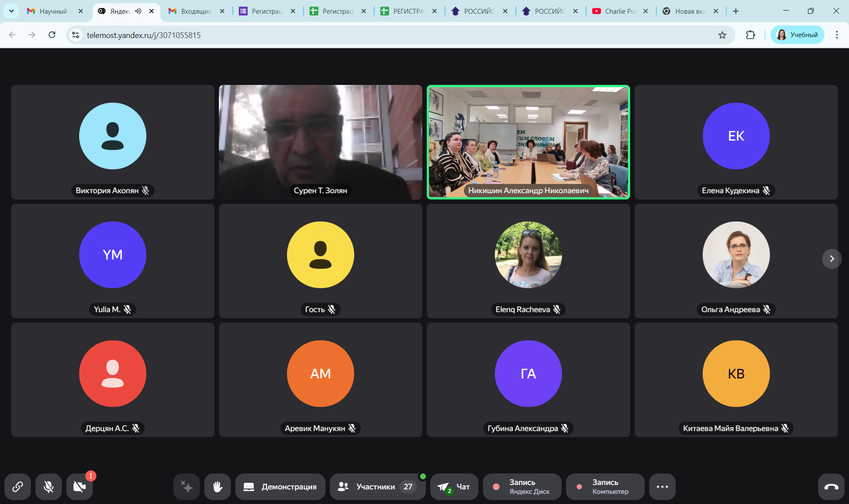This screenshot has height=504, width=849.
Task: Start screen sharing via Демонстрация
Action: click(280, 487)
